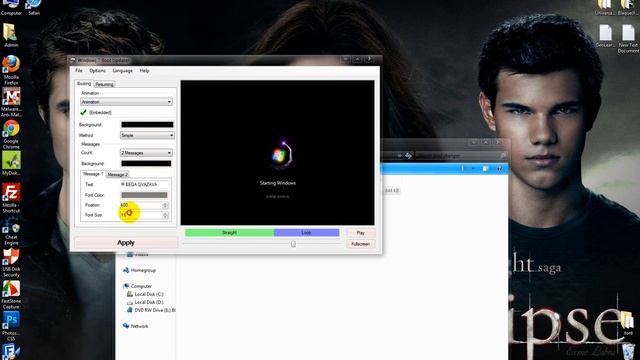Select the Admin folder icon
The height and width of the screenshot is (360, 640).
(11, 35)
